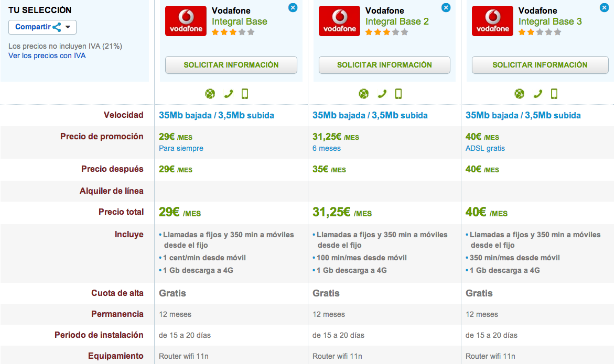Viewport: 615px width, 364px height.
Task: Click the phone handset icon under Integral Base
Action: [x=228, y=94]
